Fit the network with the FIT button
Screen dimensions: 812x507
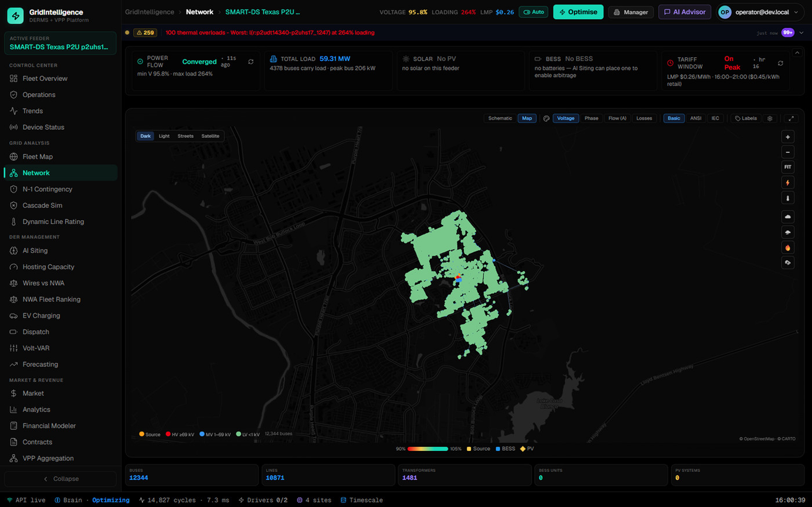coord(788,167)
